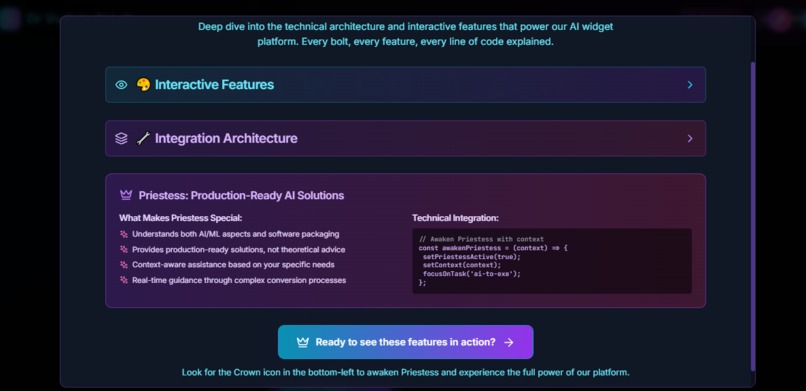Screen dimensions: 806x391
Task: Click the purple vertical scrollbar of the modal
Action: click(x=753, y=216)
